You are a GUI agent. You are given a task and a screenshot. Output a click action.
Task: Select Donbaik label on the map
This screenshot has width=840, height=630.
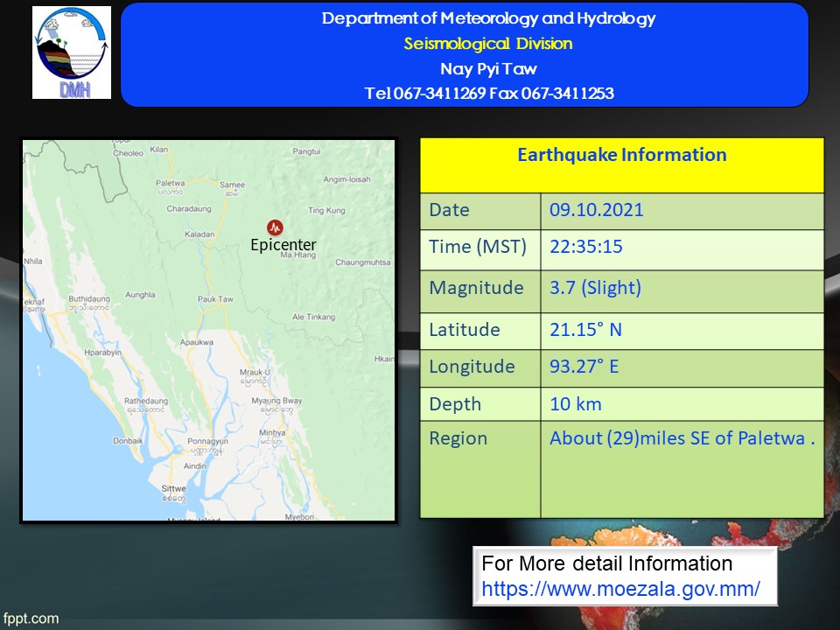point(128,441)
